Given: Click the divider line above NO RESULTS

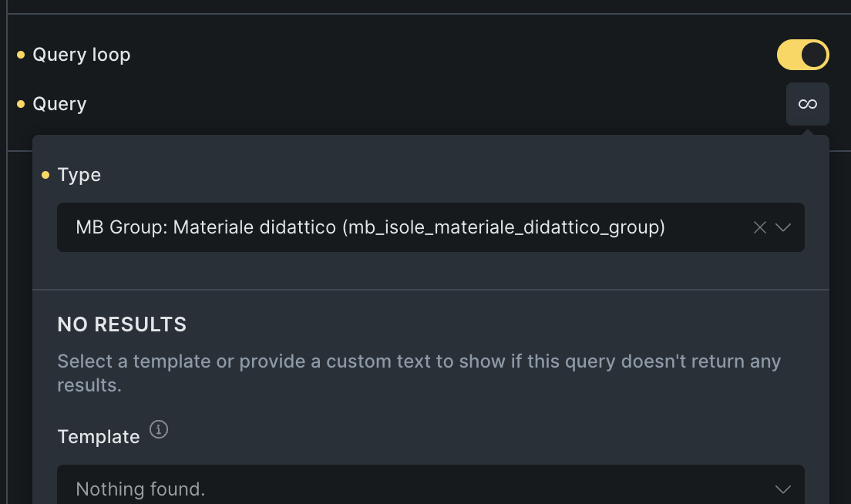Looking at the screenshot, I should [430, 290].
